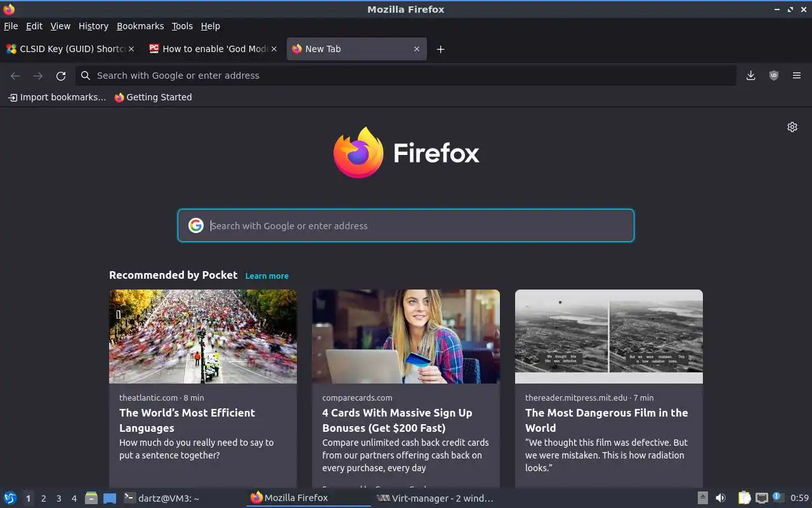Click Mozilla Firefox taskbar entry
The width and height of the screenshot is (812, 508).
(x=308, y=498)
